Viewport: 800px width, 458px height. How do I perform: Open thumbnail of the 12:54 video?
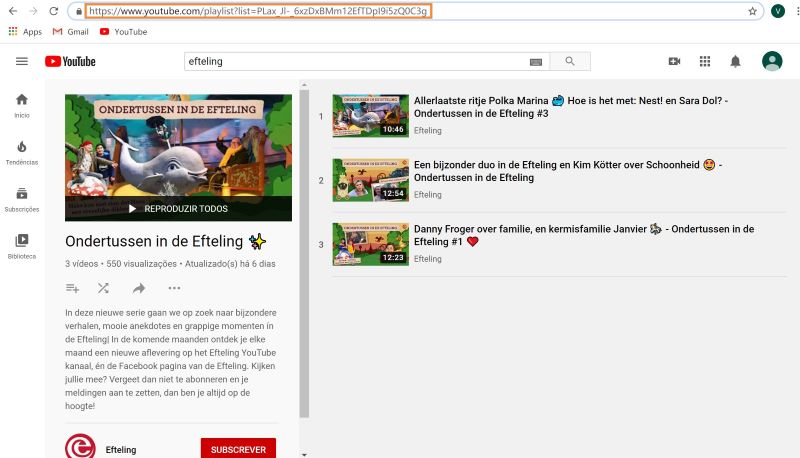[x=370, y=180]
